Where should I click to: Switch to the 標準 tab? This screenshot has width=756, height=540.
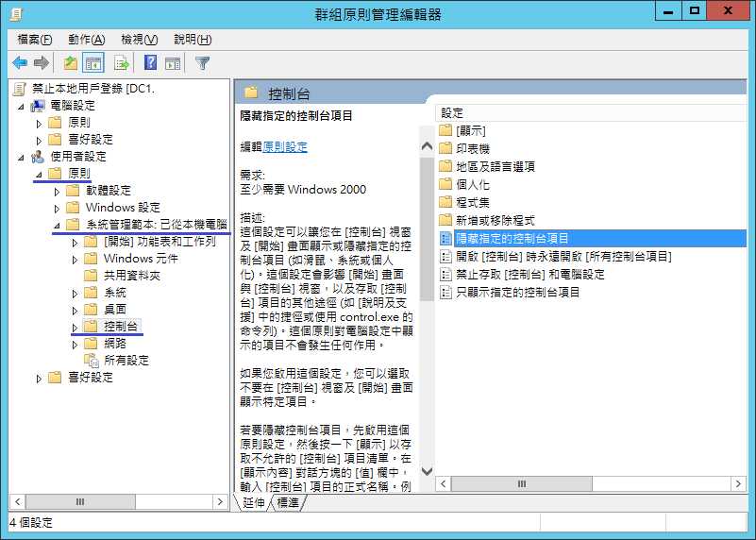[x=288, y=503]
